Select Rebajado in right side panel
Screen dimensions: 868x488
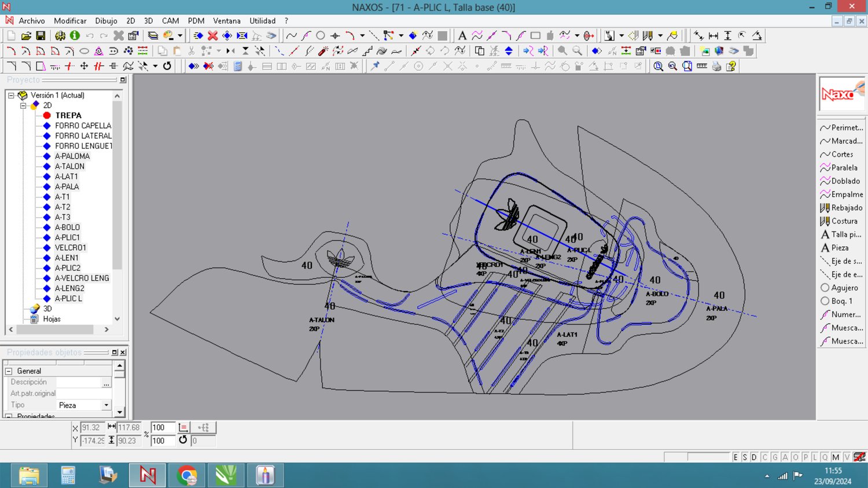[x=842, y=208]
